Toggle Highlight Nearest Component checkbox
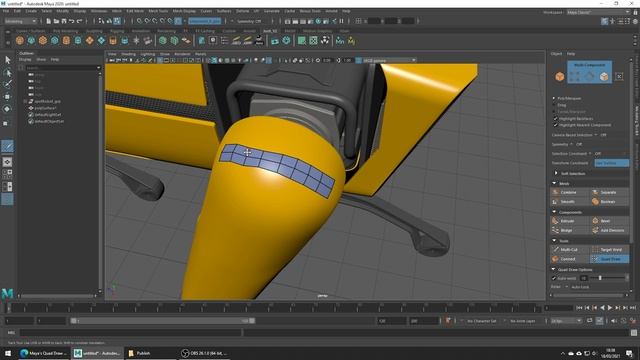640x360 pixels. (555, 125)
